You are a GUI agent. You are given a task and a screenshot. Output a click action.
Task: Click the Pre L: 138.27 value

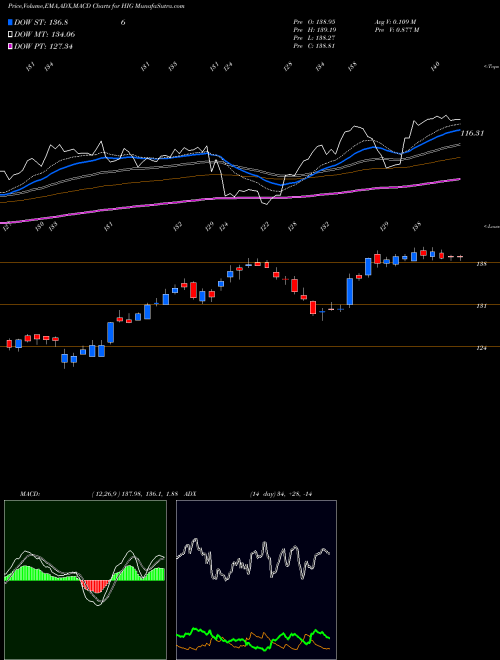point(314,38)
